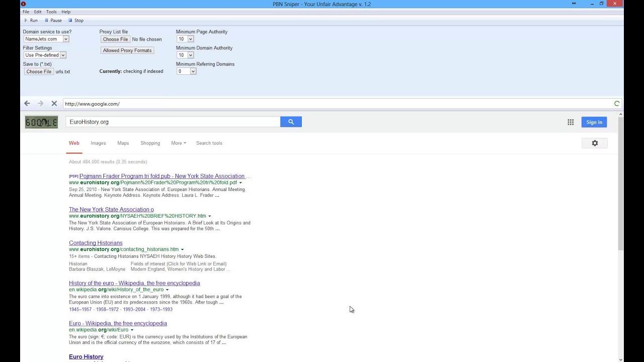The image size is (644, 362).
Task: Open the File menu
Action: (26, 12)
